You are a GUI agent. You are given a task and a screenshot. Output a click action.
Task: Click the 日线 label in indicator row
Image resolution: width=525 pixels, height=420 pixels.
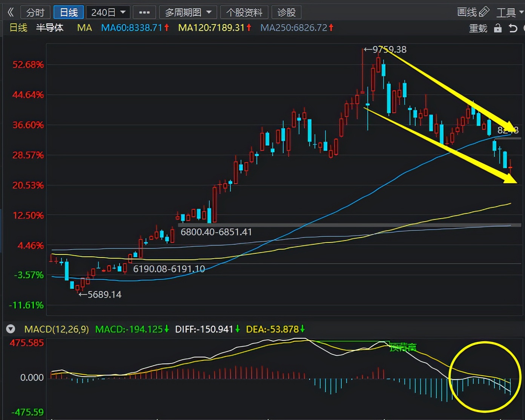tap(18, 28)
